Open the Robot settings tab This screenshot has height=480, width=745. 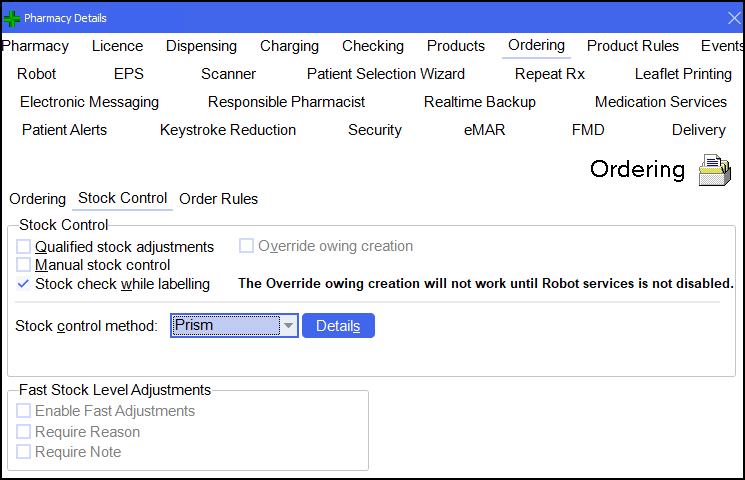[x=37, y=74]
